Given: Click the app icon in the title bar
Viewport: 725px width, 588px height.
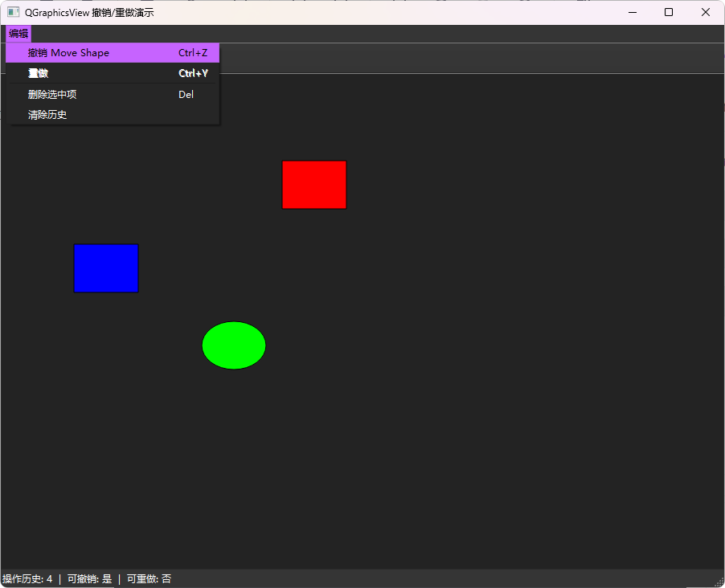Looking at the screenshot, I should click(x=14, y=12).
